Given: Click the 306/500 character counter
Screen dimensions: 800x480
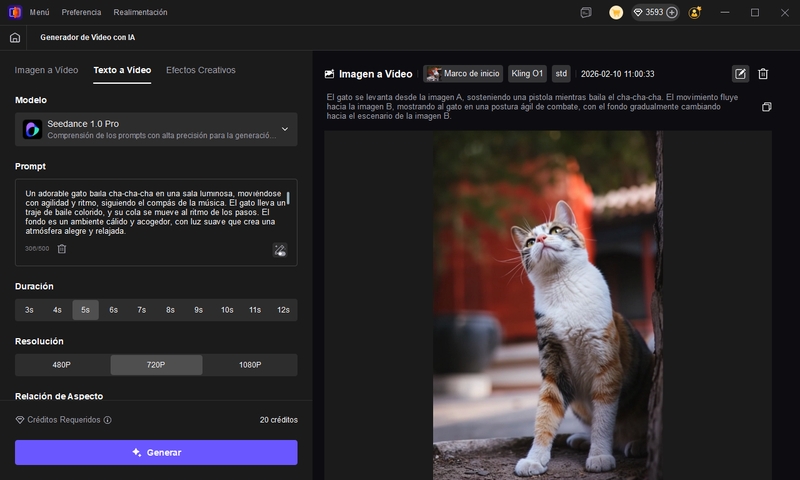Looking at the screenshot, I should coord(37,249).
